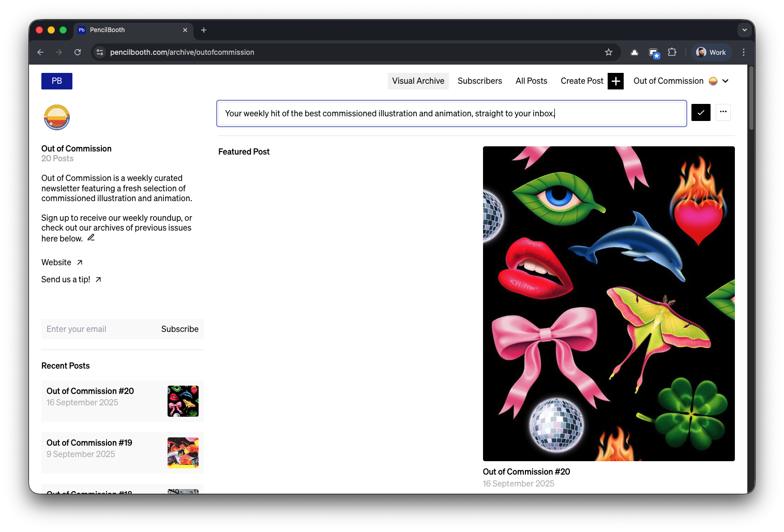Click the Recent Posts heading

66,366
